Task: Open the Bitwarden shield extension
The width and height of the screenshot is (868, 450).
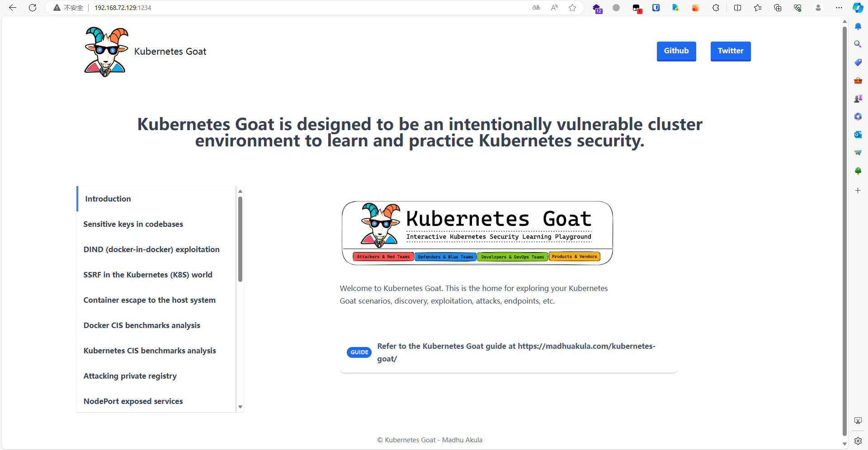Action: pyautogui.click(x=656, y=8)
